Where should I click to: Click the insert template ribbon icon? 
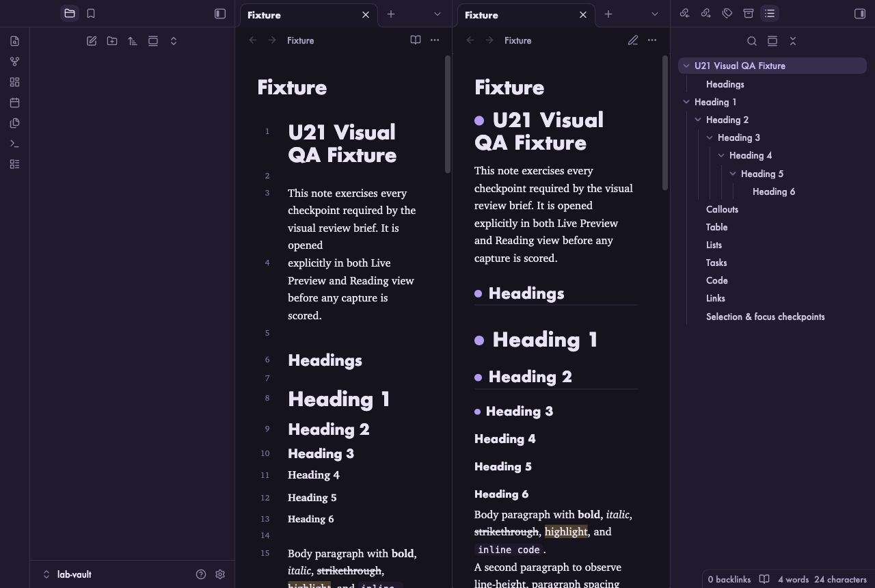(14, 123)
